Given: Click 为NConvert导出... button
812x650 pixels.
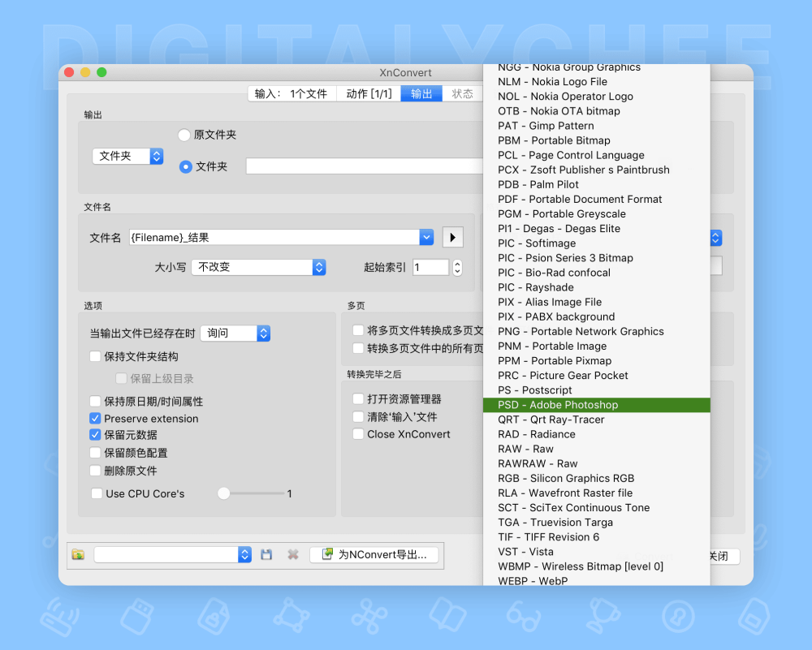Looking at the screenshot, I should click(x=374, y=555).
